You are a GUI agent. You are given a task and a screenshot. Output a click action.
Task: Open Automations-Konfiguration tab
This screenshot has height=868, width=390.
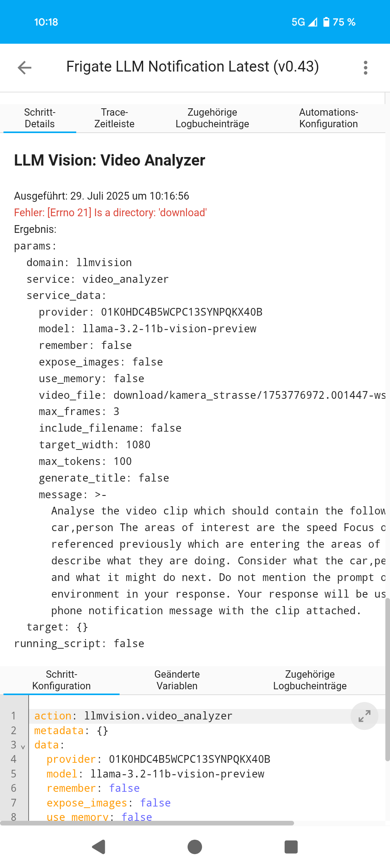(x=328, y=118)
